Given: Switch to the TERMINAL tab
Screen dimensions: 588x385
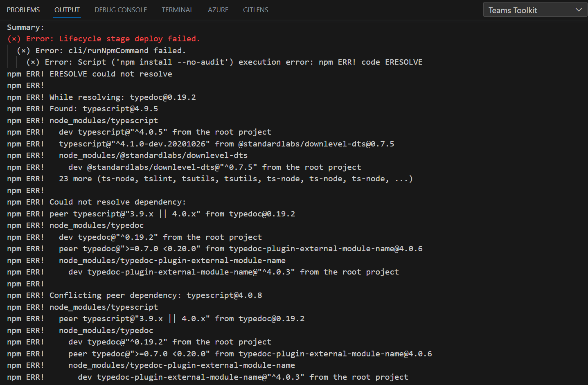Looking at the screenshot, I should pyautogui.click(x=177, y=9).
